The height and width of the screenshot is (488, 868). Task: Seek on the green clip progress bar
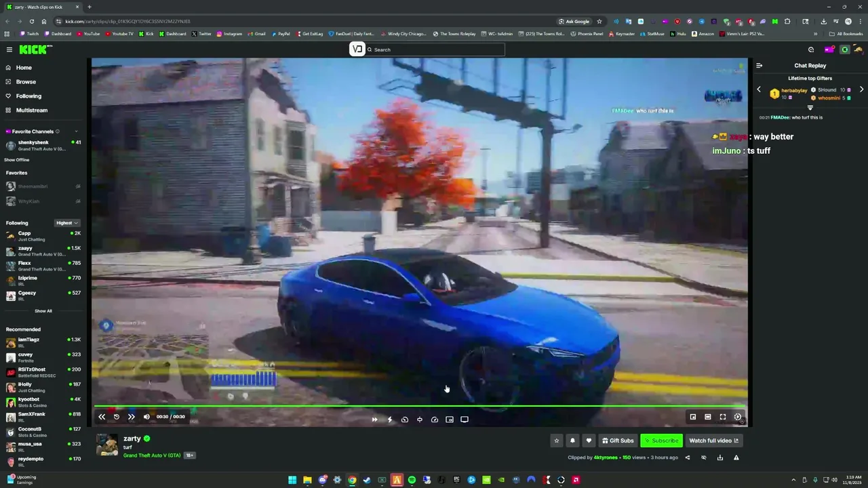420,407
